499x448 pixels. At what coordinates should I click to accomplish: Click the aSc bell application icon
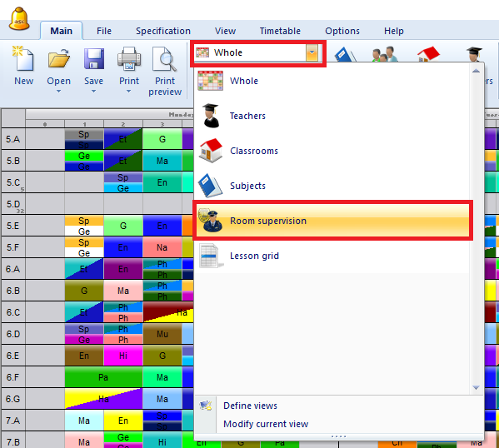19,19
